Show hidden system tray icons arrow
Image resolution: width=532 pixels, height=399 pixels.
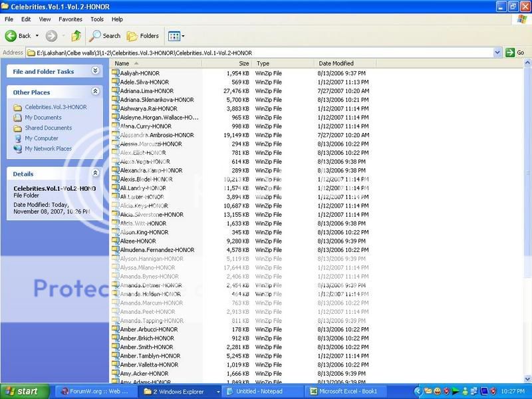tap(418, 392)
